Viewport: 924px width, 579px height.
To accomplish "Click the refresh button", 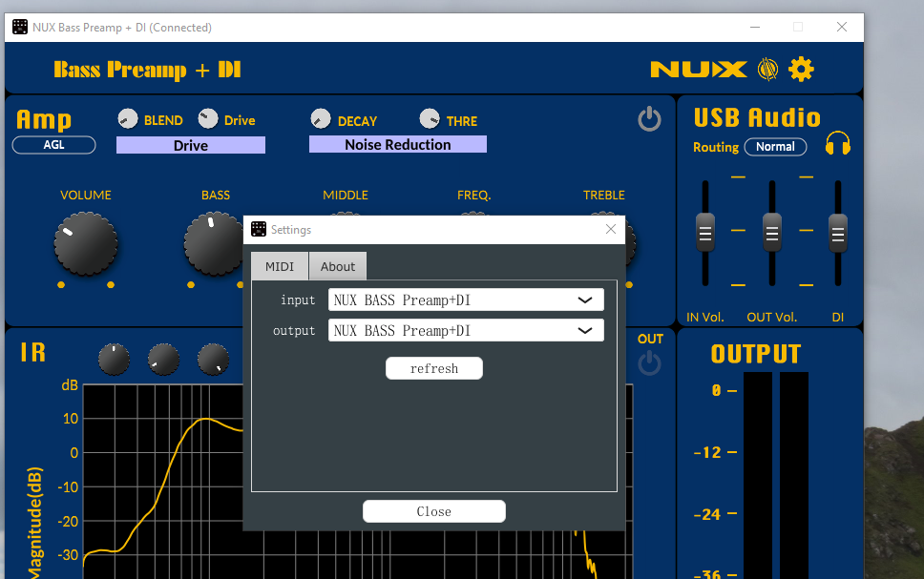I will 434,368.
